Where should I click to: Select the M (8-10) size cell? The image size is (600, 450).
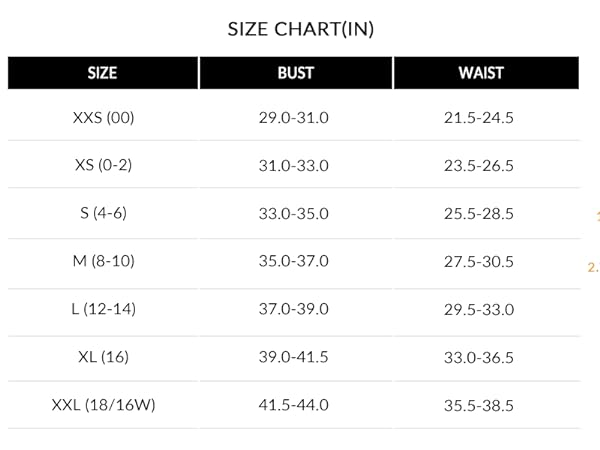(x=103, y=261)
